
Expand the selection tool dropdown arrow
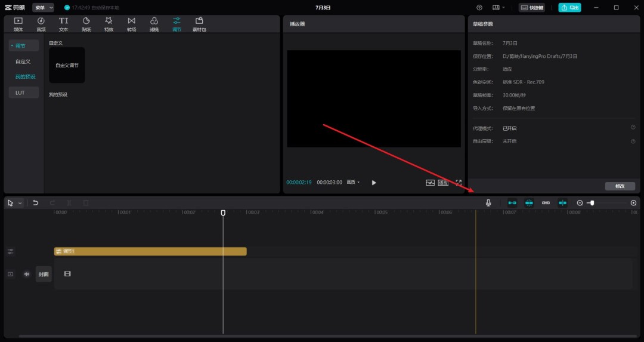[x=20, y=203]
